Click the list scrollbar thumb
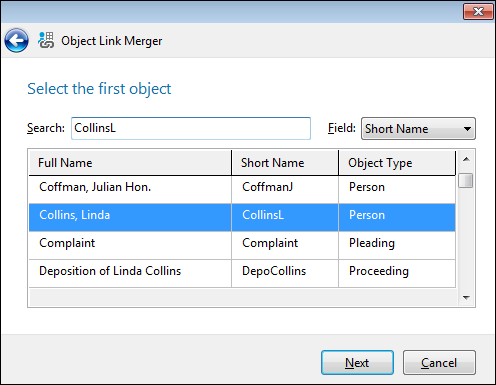This screenshot has height=385, width=496. (465, 181)
